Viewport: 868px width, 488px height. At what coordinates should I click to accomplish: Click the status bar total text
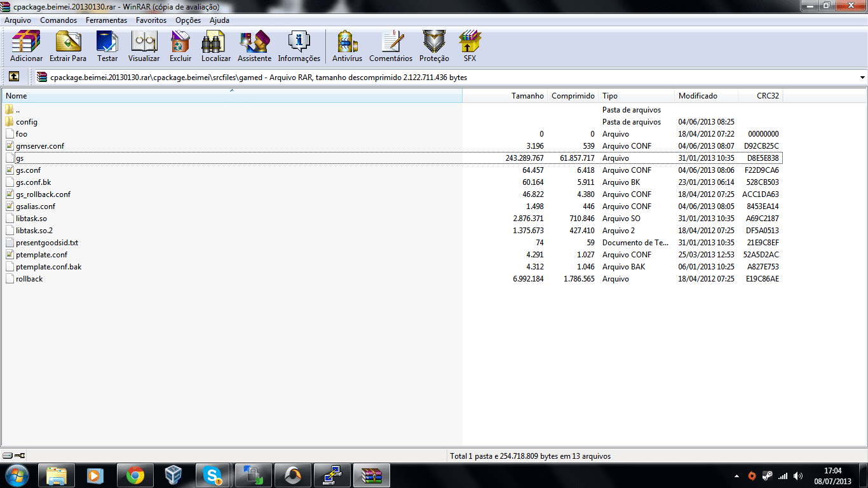coord(530,456)
